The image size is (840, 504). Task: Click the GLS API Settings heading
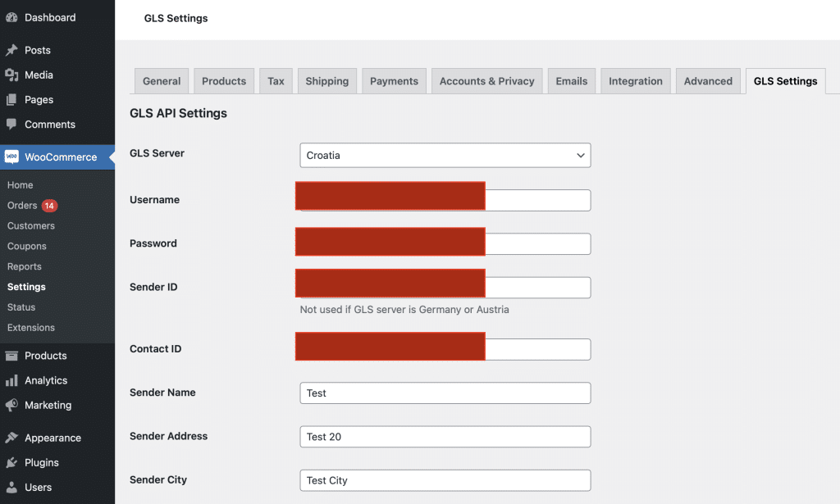[178, 113]
